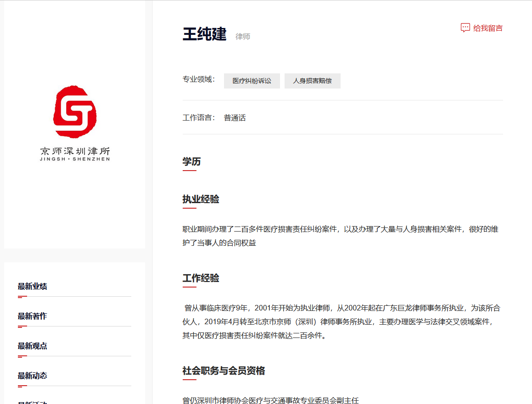Click the 工作语言 label
Image resolution: width=532 pixels, height=404 pixels.
tap(198, 117)
